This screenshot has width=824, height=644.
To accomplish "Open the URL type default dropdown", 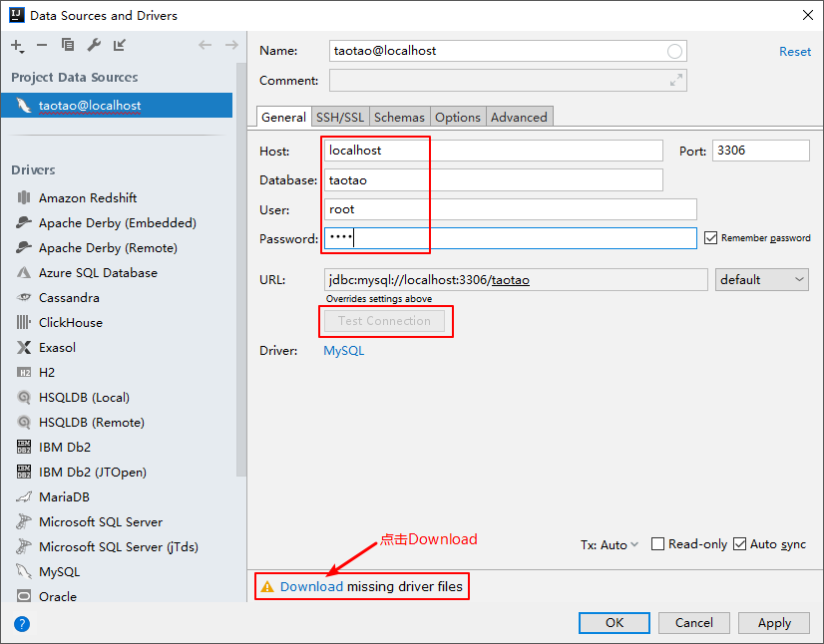I will [761, 280].
